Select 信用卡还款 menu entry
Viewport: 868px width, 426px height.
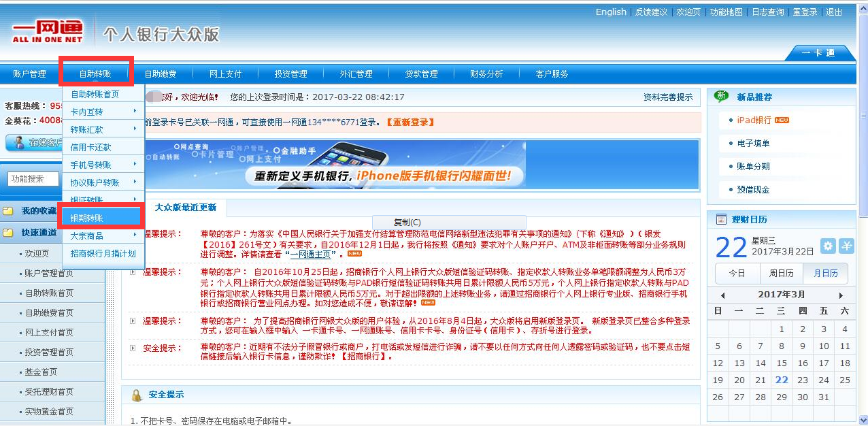(102, 147)
